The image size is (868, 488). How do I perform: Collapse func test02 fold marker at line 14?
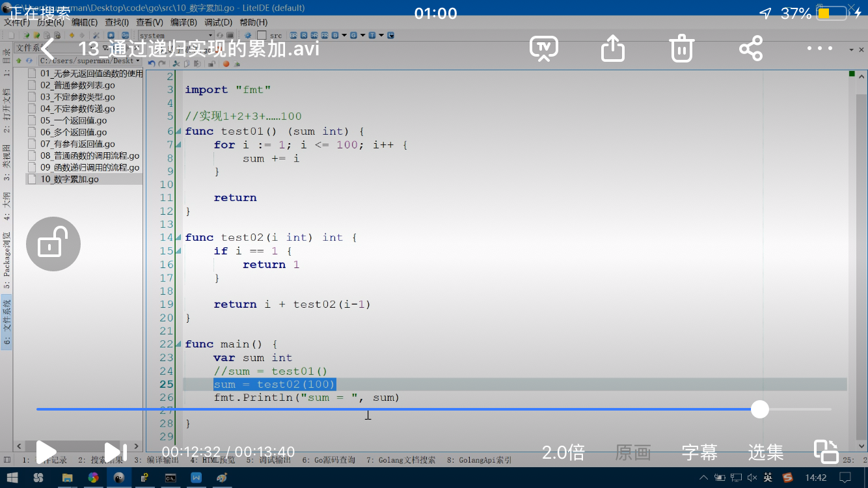[179, 237]
